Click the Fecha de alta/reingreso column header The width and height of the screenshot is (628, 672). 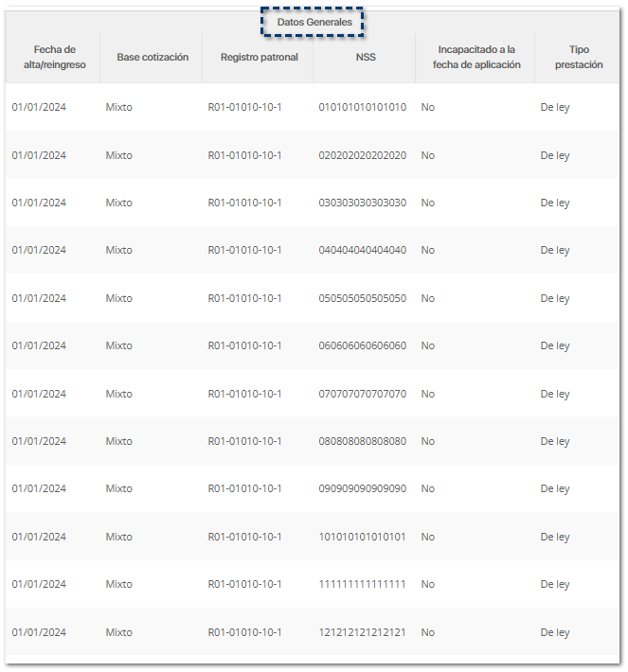point(54,57)
